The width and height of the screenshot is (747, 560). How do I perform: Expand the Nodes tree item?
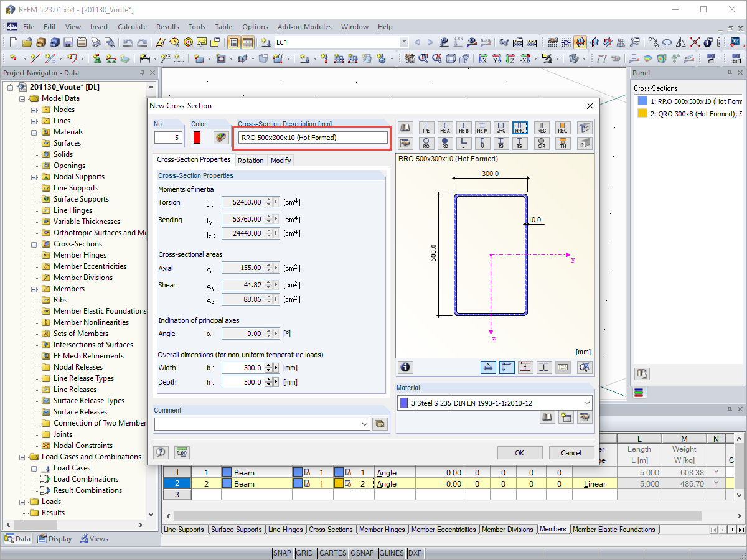(34, 110)
